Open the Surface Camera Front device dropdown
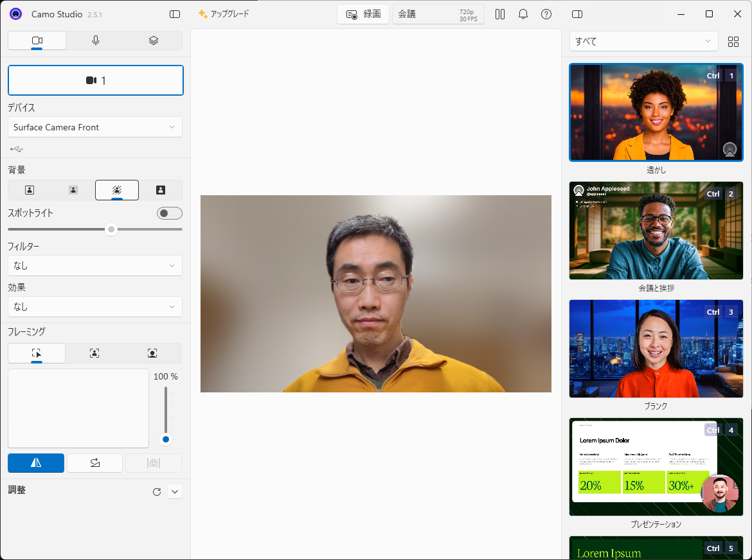This screenshot has height=560, width=752. click(95, 127)
